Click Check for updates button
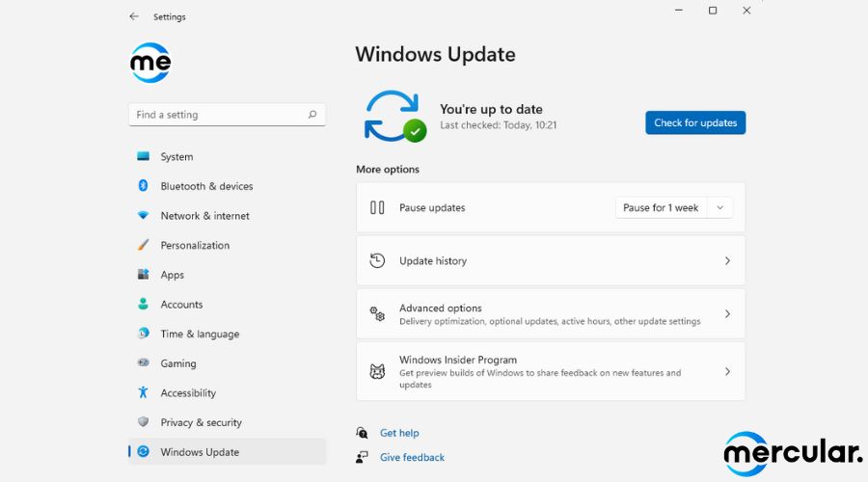The image size is (868, 482). coord(695,122)
